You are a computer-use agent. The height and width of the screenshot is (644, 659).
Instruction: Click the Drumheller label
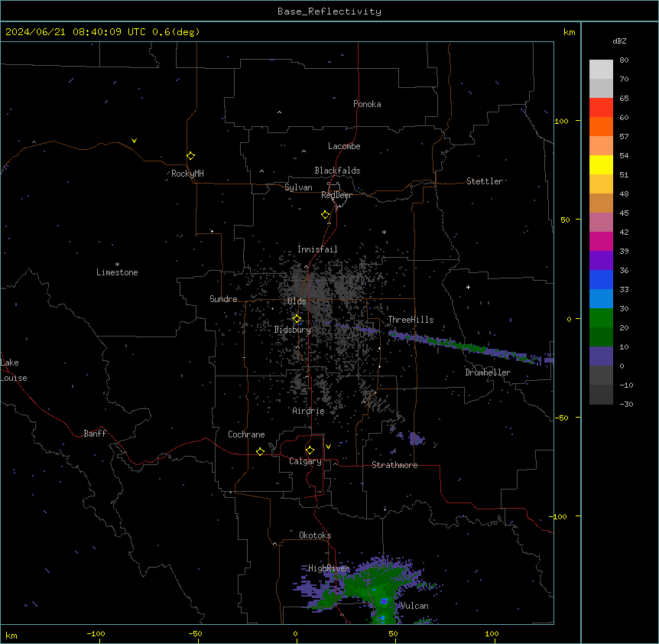488,372
